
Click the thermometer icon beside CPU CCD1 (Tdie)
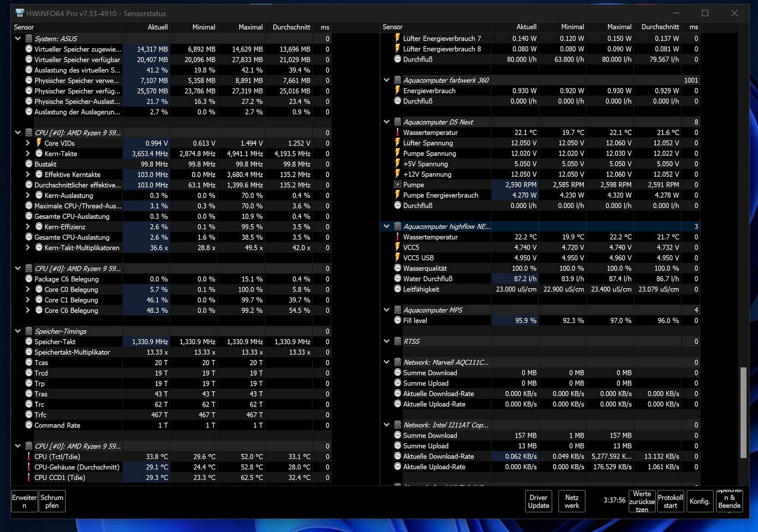point(29,478)
